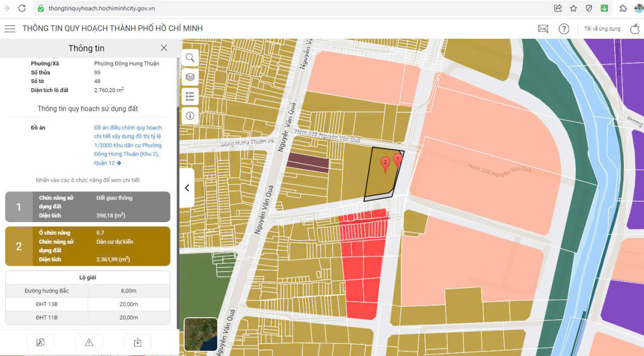Open the hamburger main menu

click(10, 29)
